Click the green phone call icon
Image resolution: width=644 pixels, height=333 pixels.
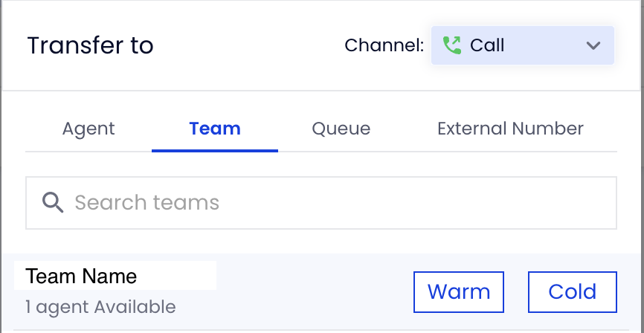(452, 45)
